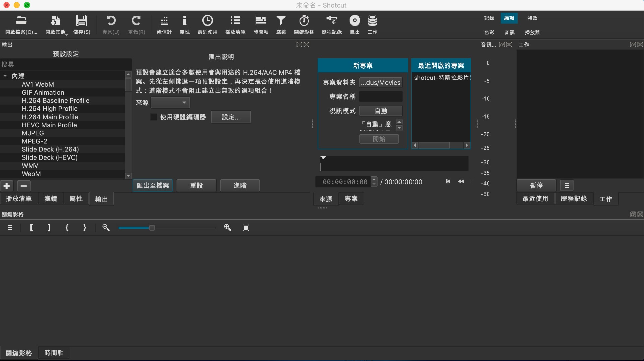Click the player scrub bar
The image size is (644, 361).
(x=394, y=164)
